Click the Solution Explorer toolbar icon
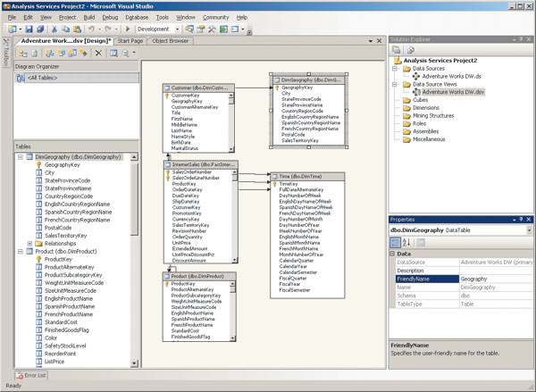Screen dimensions: 536x392 (189, 29)
